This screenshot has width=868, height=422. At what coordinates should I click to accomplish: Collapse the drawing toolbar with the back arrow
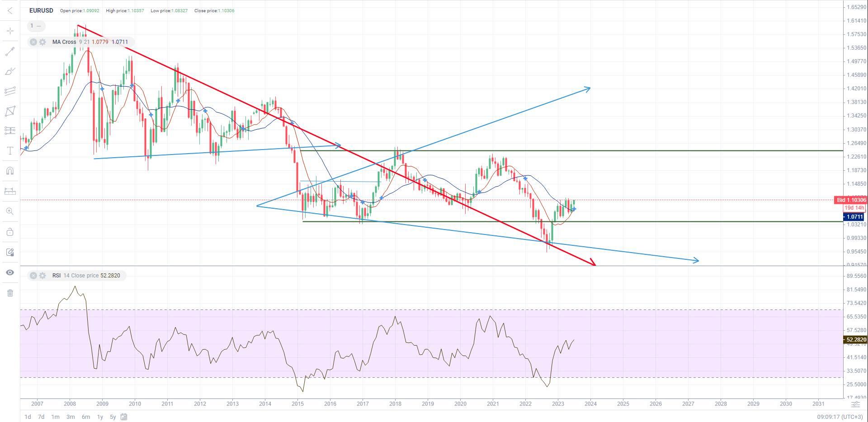10,10
